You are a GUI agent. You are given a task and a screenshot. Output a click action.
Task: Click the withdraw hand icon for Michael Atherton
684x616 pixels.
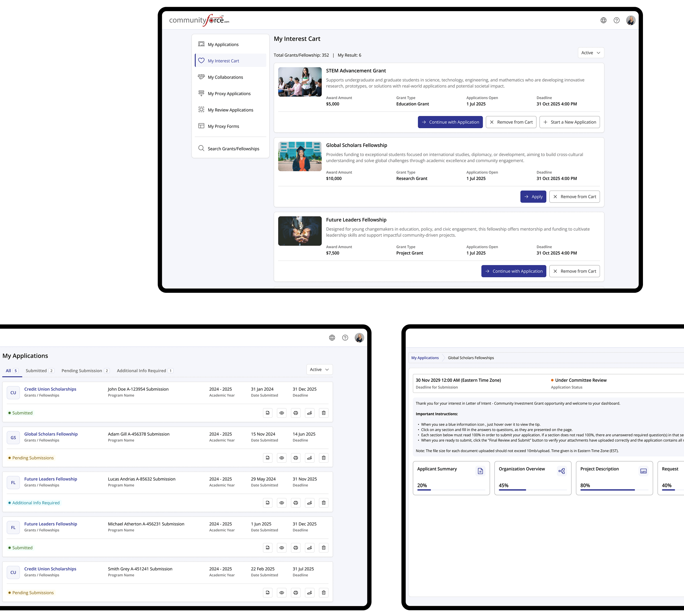pyautogui.click(x=310, y=548)
